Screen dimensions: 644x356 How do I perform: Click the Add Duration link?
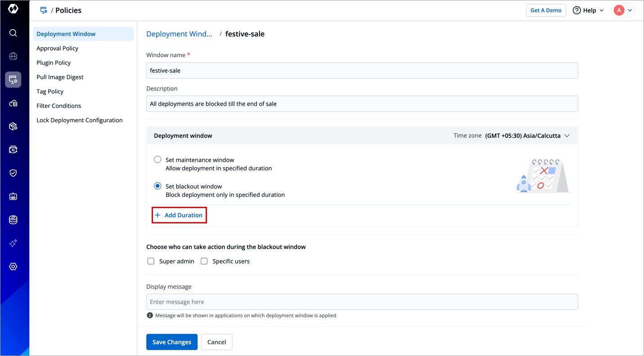[179, 215]
